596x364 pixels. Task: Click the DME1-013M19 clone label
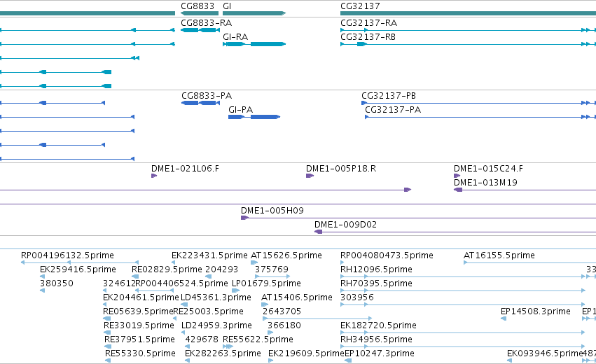[485, 183]
